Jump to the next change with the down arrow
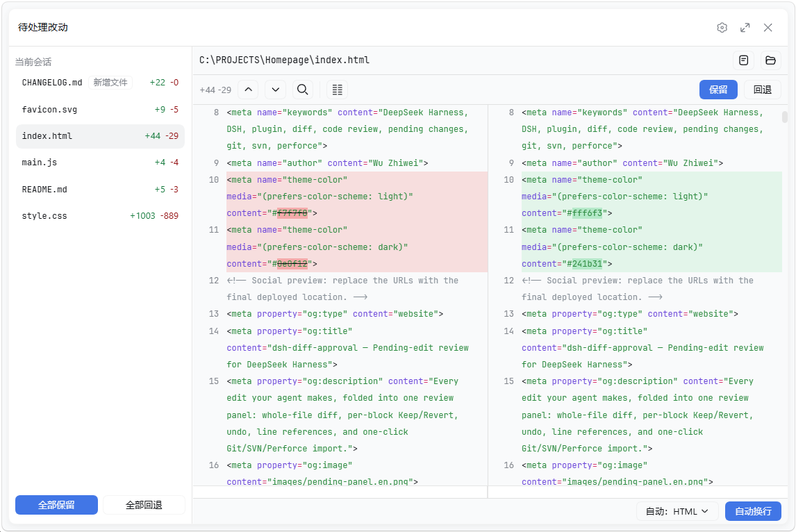Image resolution: width=796 pixels, height=532 pixels. click(x=275, y=90)
